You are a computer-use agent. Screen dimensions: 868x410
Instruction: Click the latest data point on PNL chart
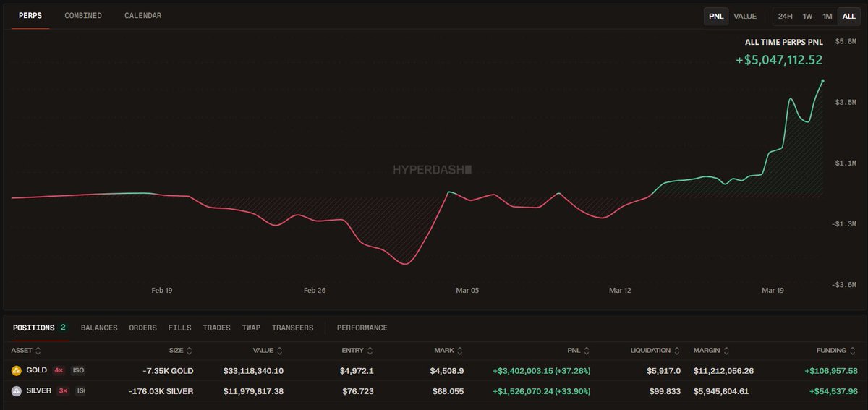click(823, 81)
